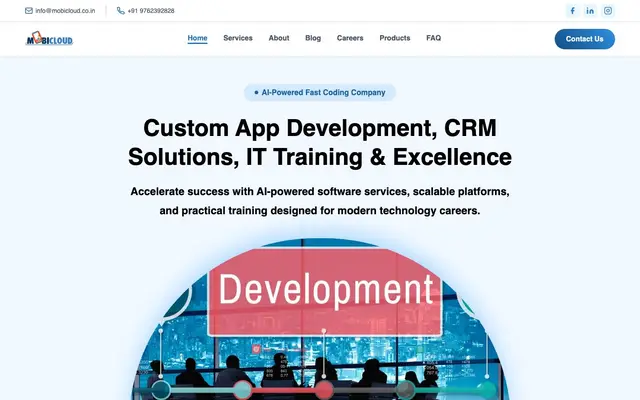Click the Accelerate success subtitle paragraph
640x400 pixels.
point(320,201)
